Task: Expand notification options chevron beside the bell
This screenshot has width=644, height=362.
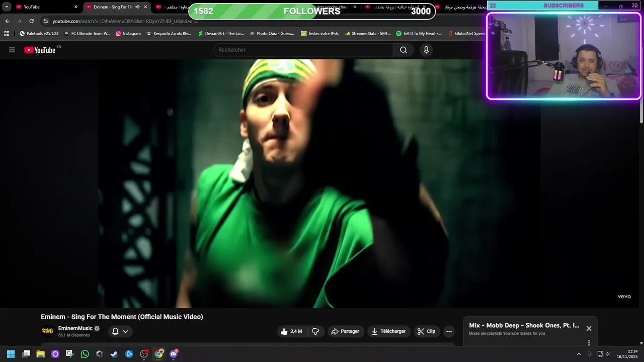Action: pos(125,331)
